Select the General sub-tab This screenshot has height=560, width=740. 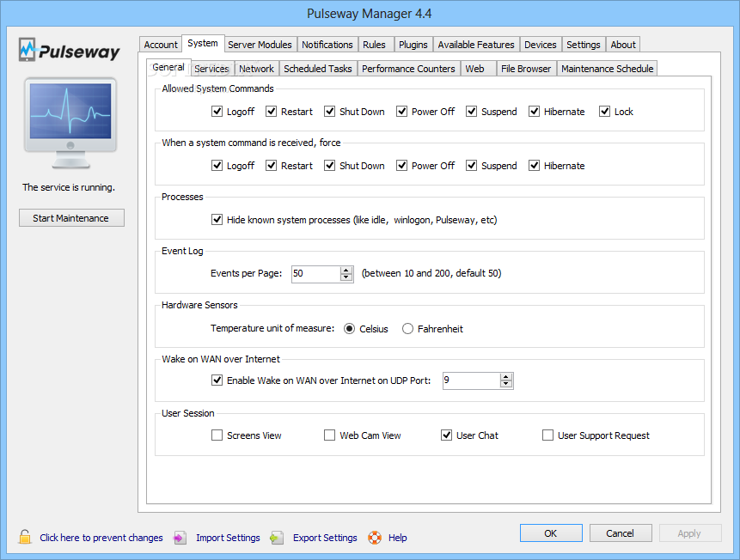[168, 68]
